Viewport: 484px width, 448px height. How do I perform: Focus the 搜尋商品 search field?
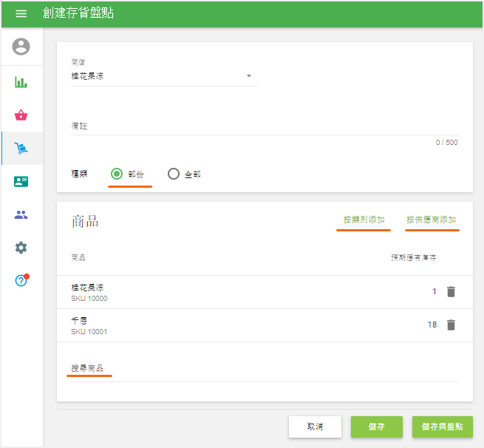pos(263,369)
